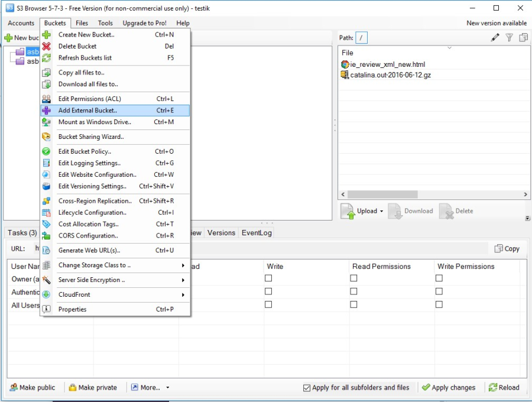This screenshot has width=532, height=402.
Task: Open the Tasks (3) tab
Action: pos(22,233)
